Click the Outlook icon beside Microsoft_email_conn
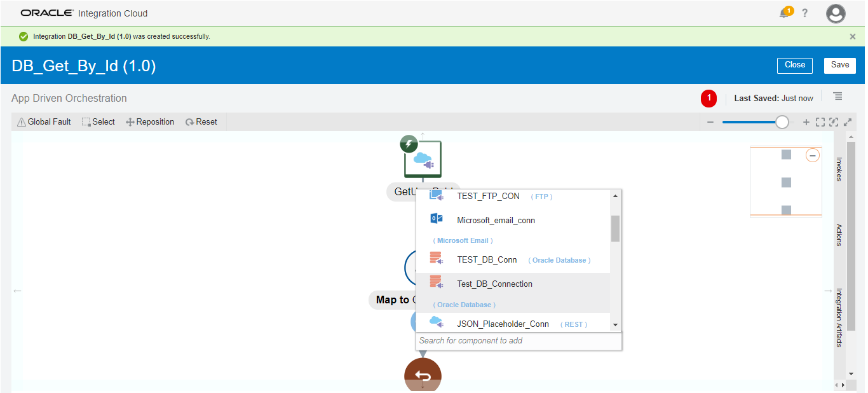868x393 pixels. pyautogui.click(x=436, y=219)
